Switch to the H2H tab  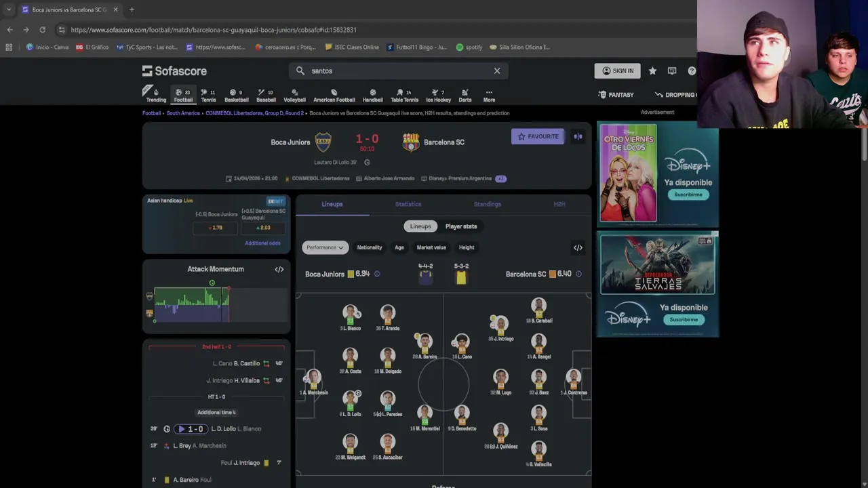pos(559,204)
